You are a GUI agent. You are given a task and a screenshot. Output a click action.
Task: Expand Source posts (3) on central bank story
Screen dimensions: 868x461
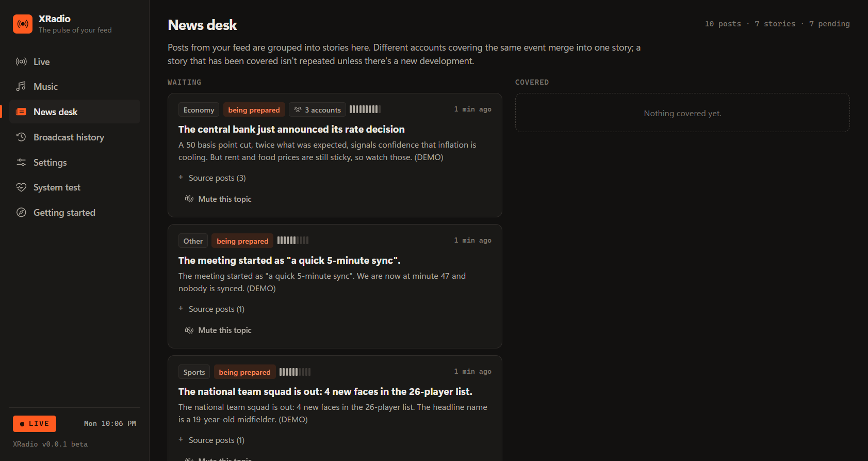[212, 178]
